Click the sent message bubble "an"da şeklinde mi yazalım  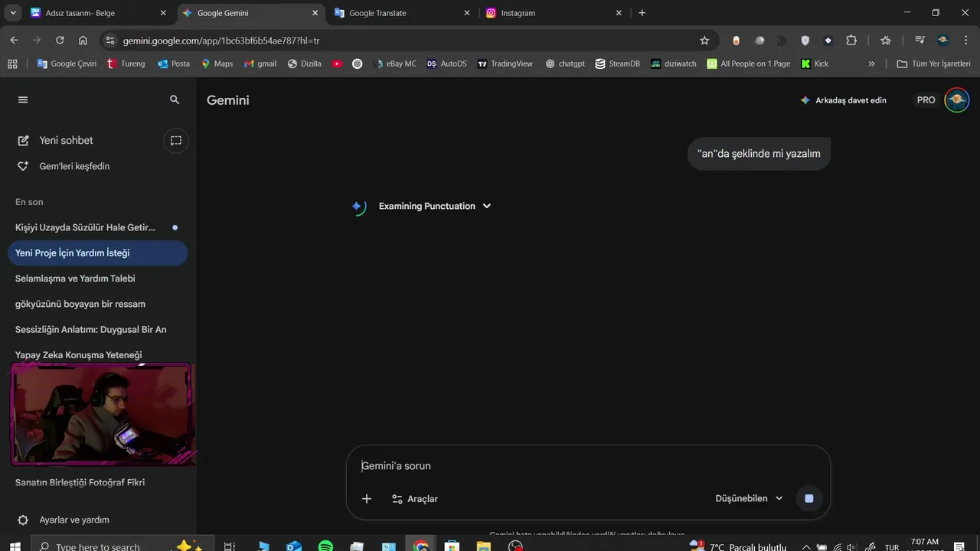[x=759, y=154]
